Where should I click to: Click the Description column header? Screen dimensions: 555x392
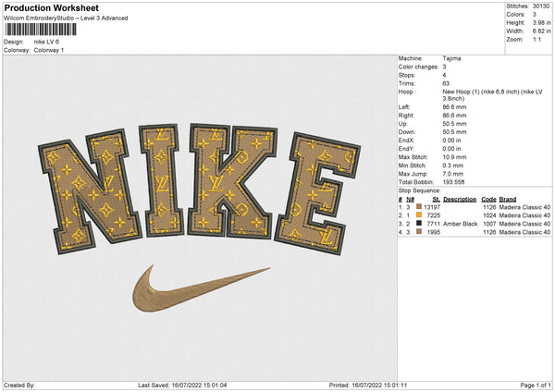(460, 199)
